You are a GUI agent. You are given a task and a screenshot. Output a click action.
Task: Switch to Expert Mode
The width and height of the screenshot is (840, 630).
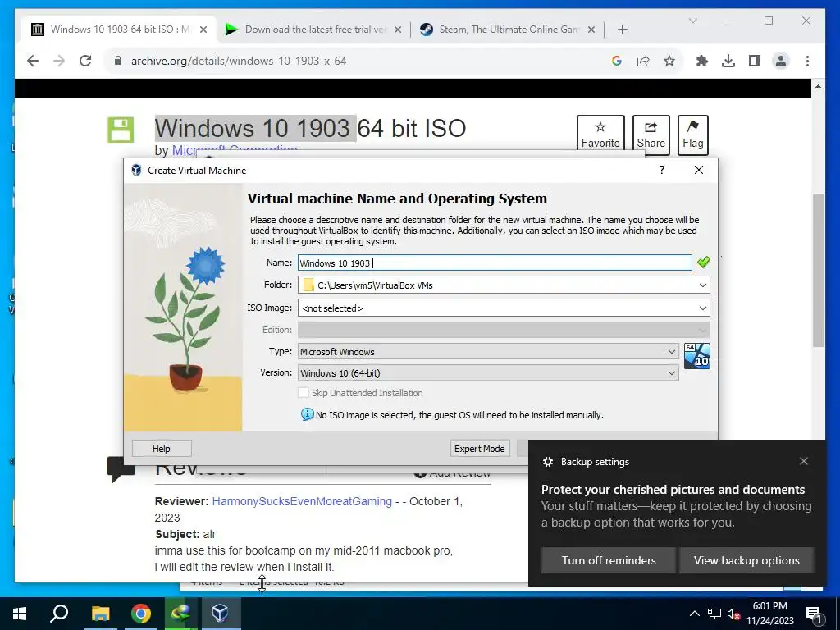coord(479,449)
